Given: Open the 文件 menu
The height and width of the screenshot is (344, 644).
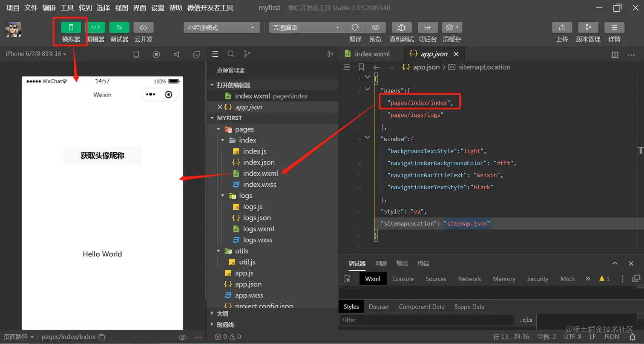Looking at the screenshot, I should [x=31, y=8].
